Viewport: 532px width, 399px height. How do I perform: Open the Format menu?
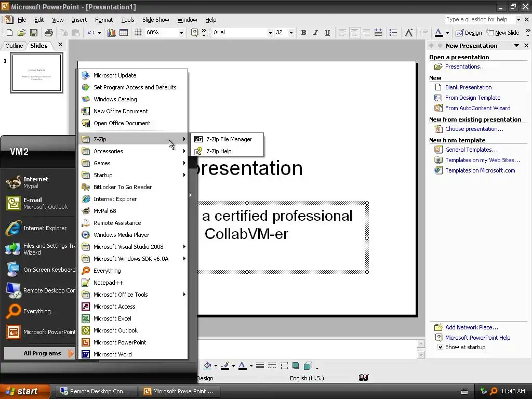click(x=104, y=20)
